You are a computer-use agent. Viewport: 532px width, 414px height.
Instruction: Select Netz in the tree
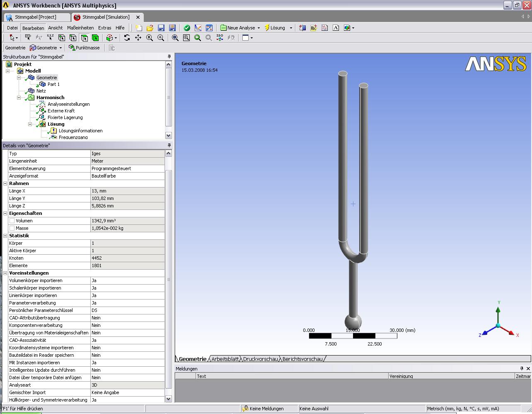[41, 91]
